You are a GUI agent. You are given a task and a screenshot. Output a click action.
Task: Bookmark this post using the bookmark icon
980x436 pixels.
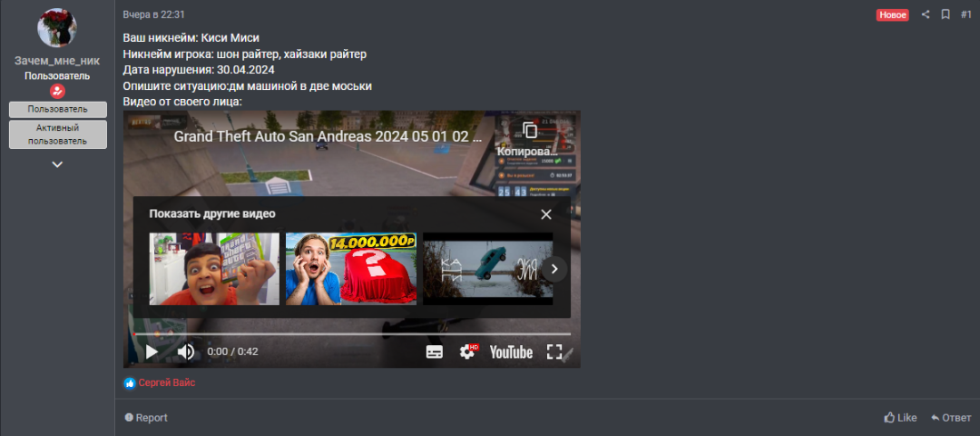945,15
